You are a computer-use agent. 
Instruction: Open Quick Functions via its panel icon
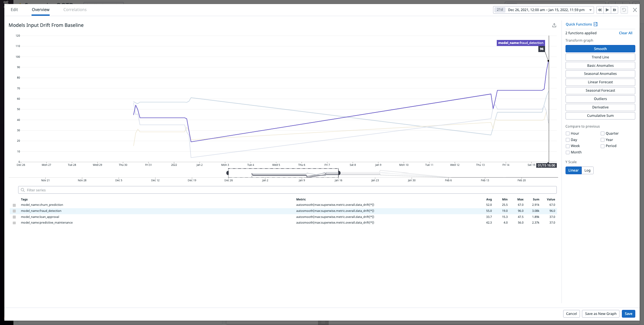click(x=595, y=24)
